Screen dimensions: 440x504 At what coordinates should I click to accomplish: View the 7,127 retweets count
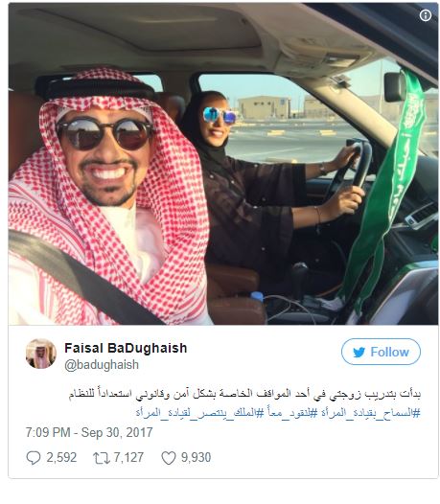point(128,458)
